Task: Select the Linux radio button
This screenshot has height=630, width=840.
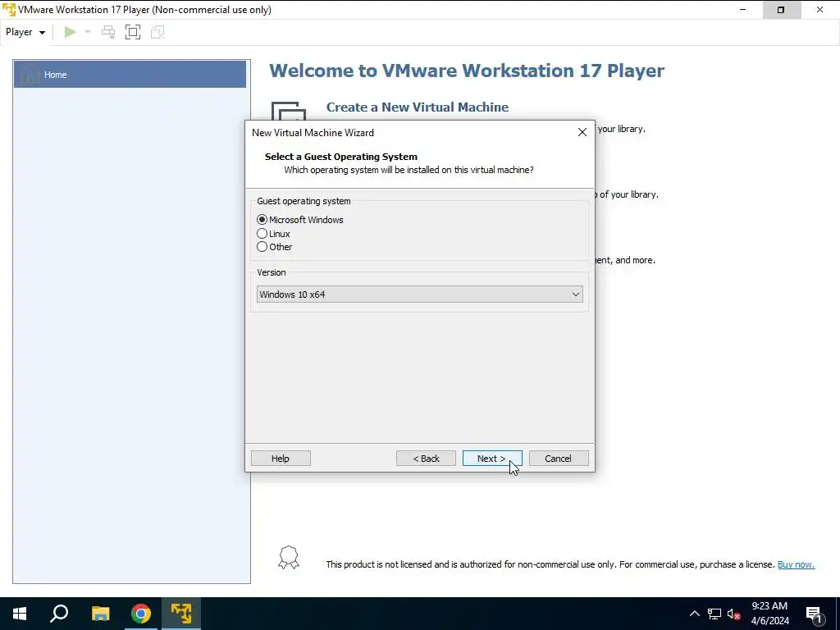Action: pos(262,234)
